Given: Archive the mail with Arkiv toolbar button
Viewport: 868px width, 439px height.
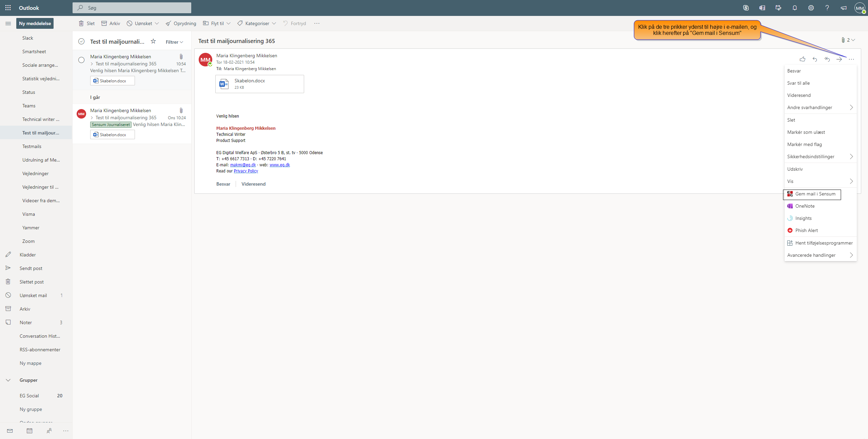Looking at the screenshot, I should coord(111,23).
